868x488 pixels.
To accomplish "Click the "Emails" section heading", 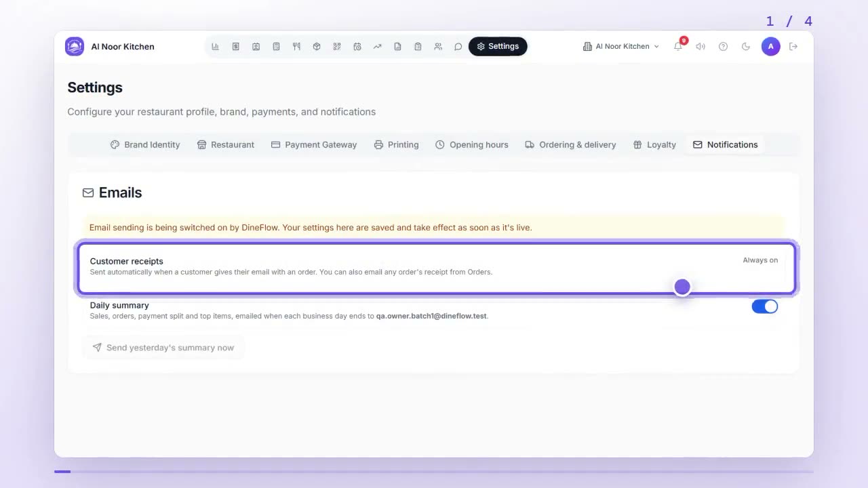I will [121, 192].
